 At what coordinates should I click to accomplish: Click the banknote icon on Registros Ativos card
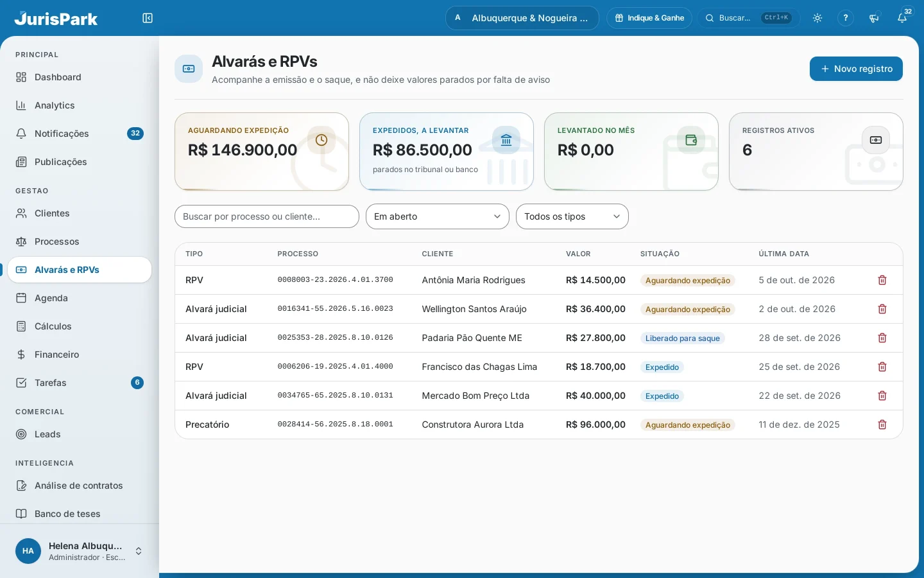click(876, 140)
